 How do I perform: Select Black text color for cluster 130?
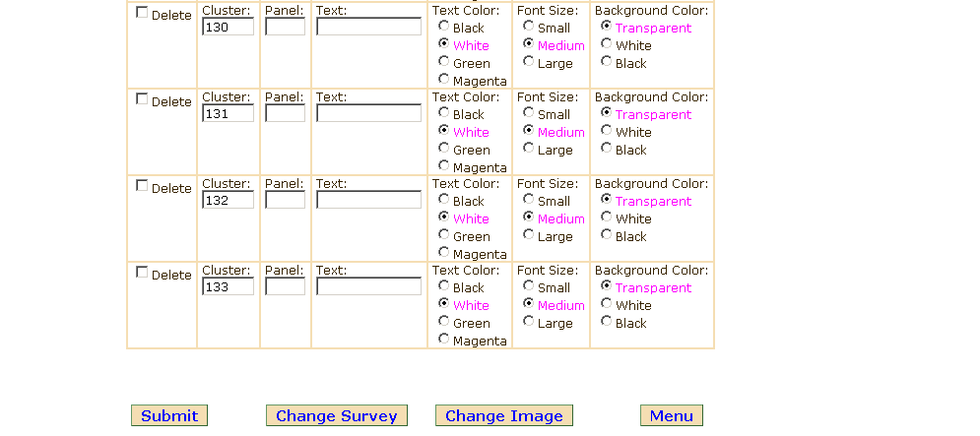click(x=444, y=27)
